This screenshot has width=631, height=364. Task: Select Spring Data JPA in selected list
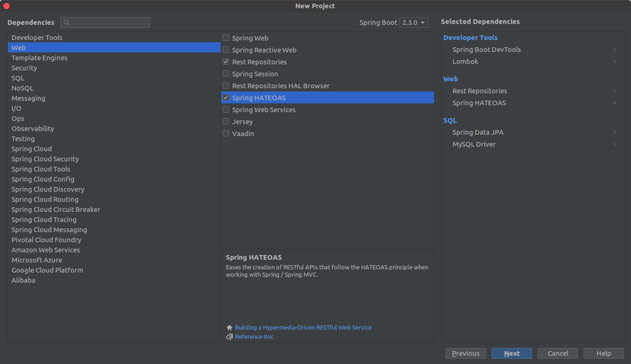tap(478, 132)
